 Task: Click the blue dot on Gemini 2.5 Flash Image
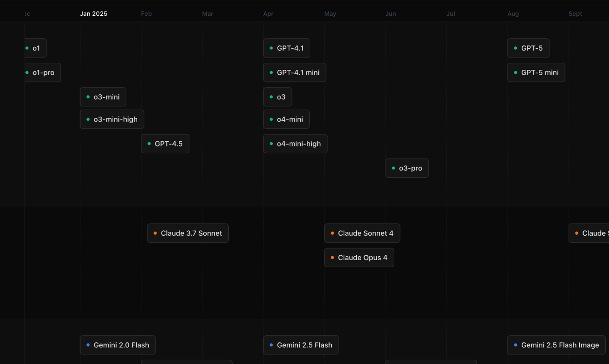(x=515, y=345)
